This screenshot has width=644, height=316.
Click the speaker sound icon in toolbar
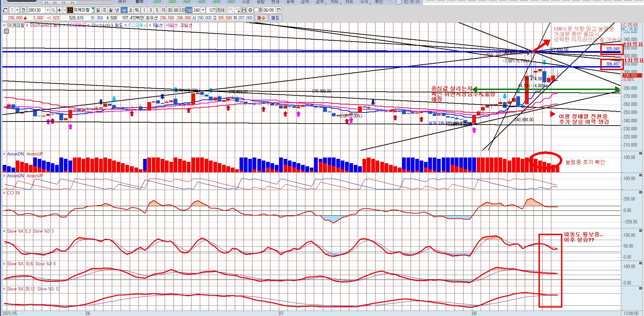coord(59,10)
